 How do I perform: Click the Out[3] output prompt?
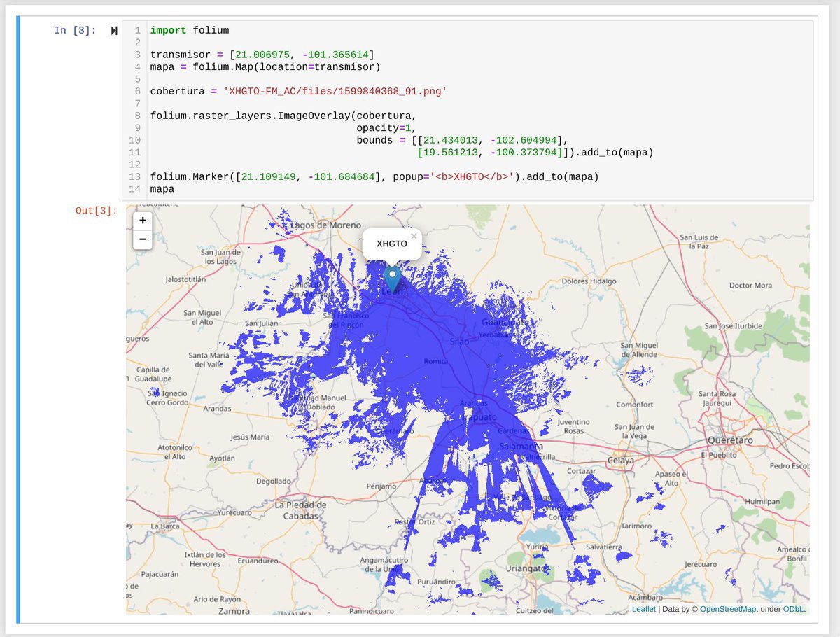(97, 211)
